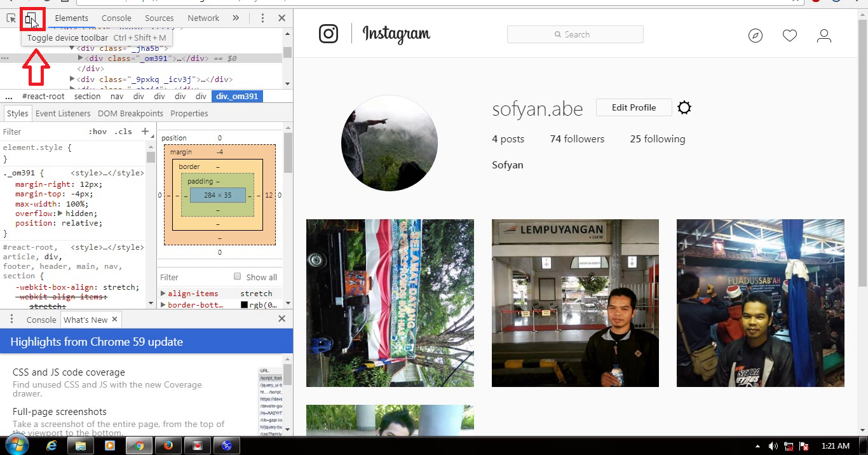Expand the div class _9pxkq _icv3j node
868x455 pixels.
point(72,79)
